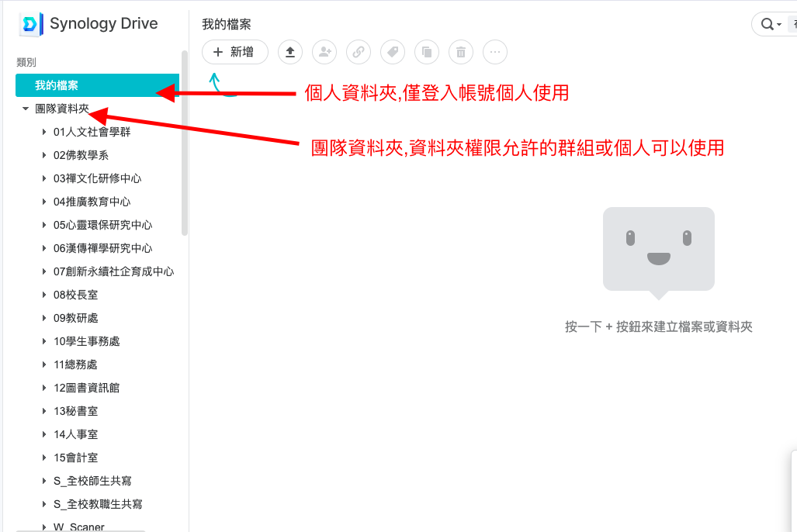Open the search magnifier dropdown
The width and height of the screenshot is (797, 532).
pyautogui.click(x=771, y=25)
